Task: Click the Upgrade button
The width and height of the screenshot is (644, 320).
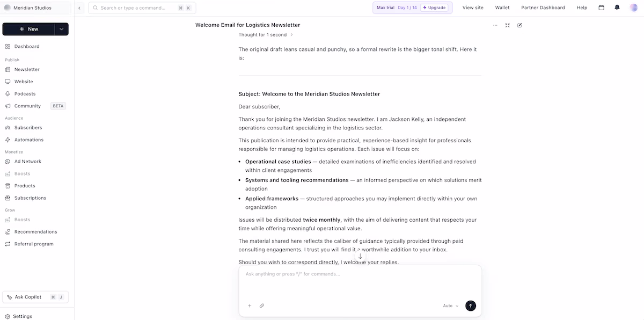Action: coord(435,8)
